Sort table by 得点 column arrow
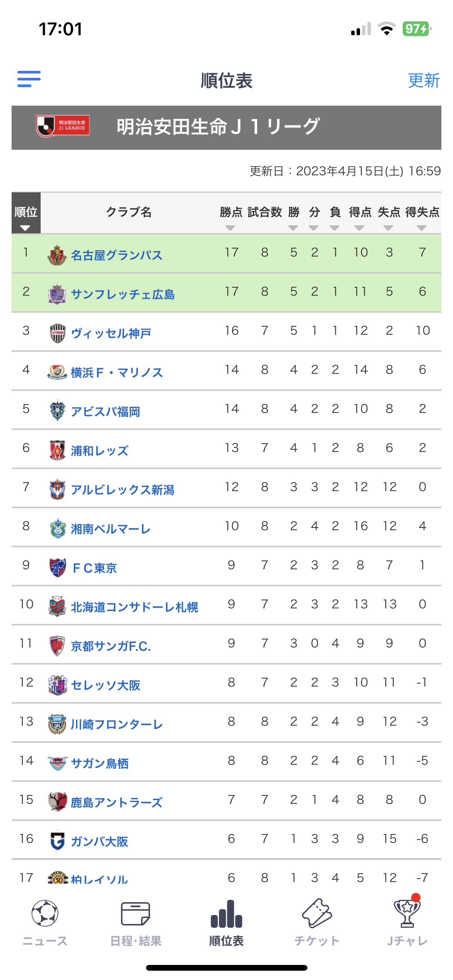The image size is (453, 980). 359,228
